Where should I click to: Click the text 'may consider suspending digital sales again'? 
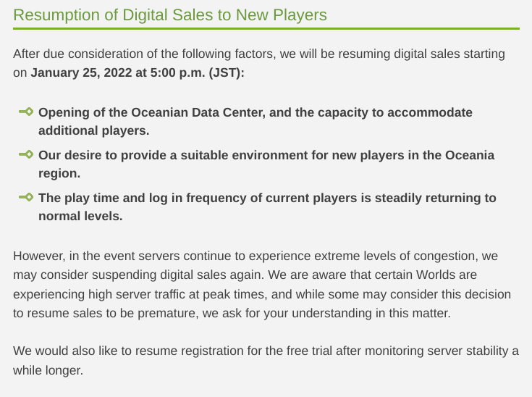(x=138, y=275)
